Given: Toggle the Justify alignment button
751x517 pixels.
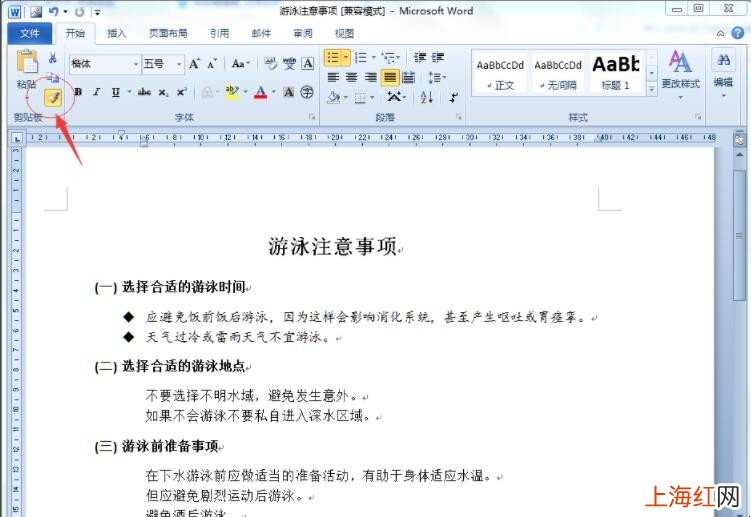Looking at the screenshot, I should coord(390,77).
